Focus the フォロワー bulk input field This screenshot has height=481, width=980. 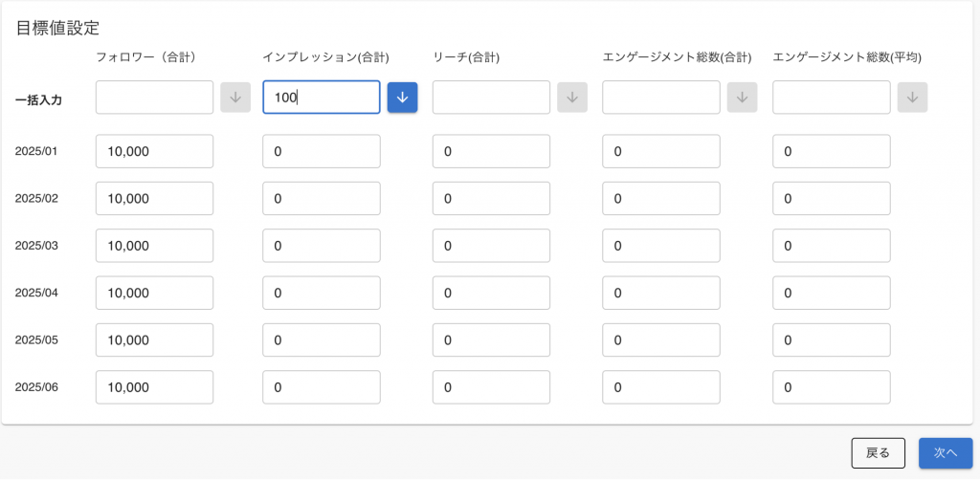[x=154, y=98]
